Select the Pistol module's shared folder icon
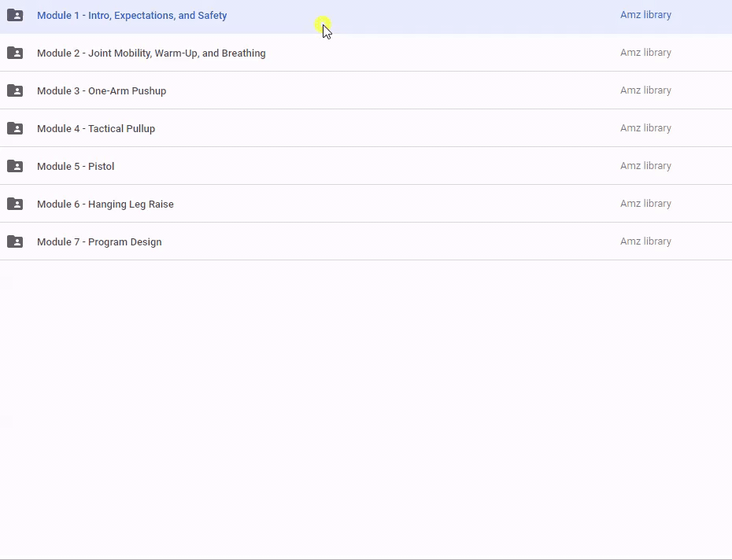 (x=15, y=166)
